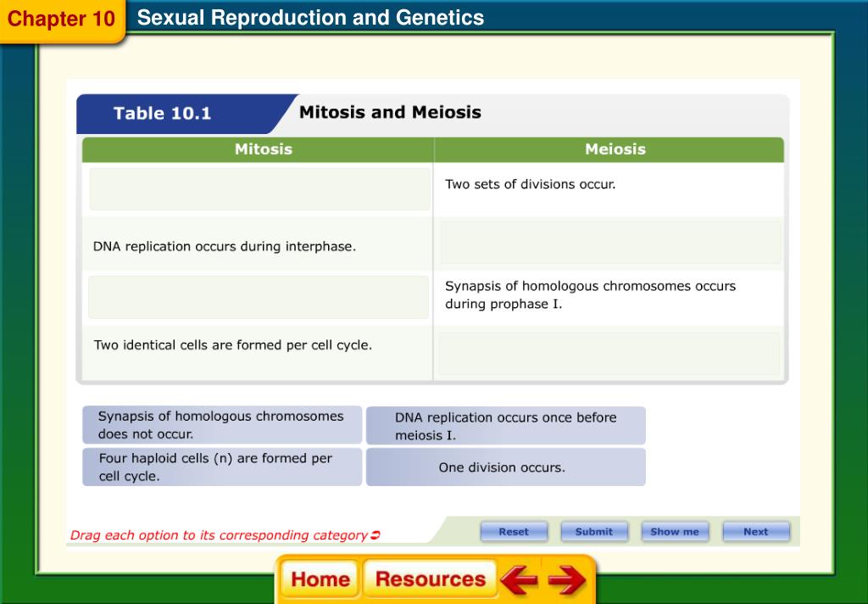Open the Home button
Viewport: 868px width, 604px height.
tap(320, 579)
